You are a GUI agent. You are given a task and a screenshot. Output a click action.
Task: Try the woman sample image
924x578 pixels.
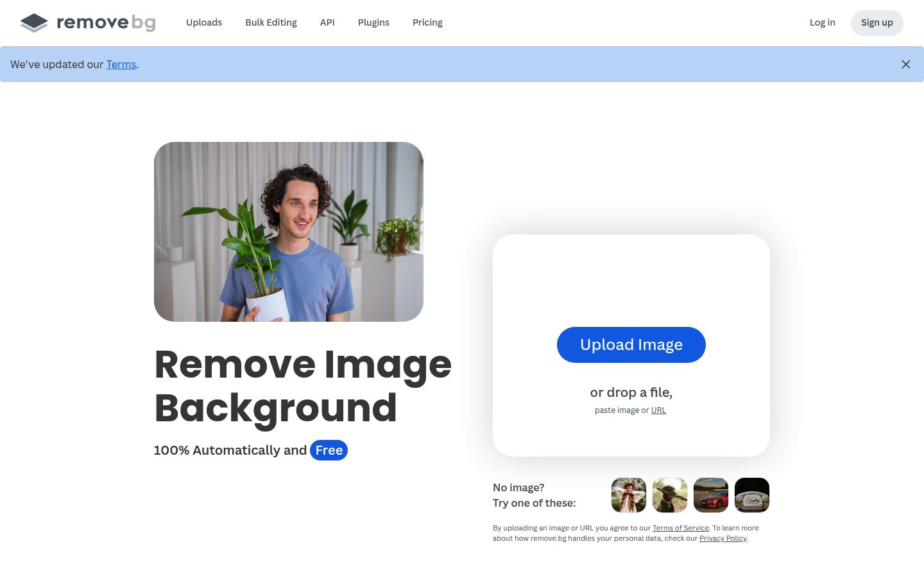click(629, 495)
